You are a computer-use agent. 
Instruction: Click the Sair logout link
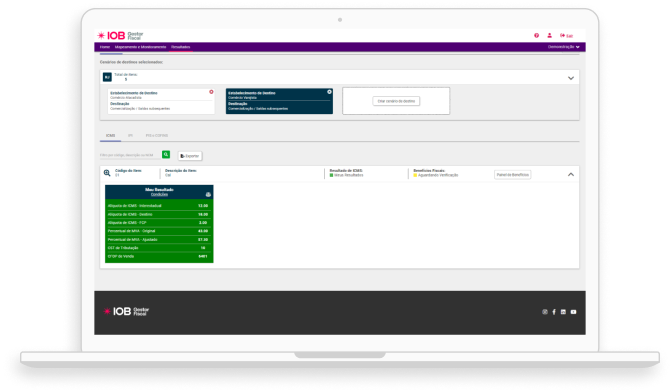pos(567,36)
